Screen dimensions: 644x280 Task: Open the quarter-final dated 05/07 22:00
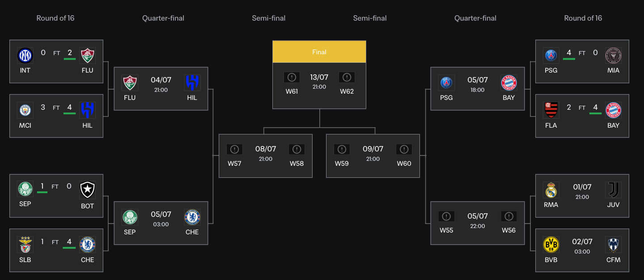478,223
